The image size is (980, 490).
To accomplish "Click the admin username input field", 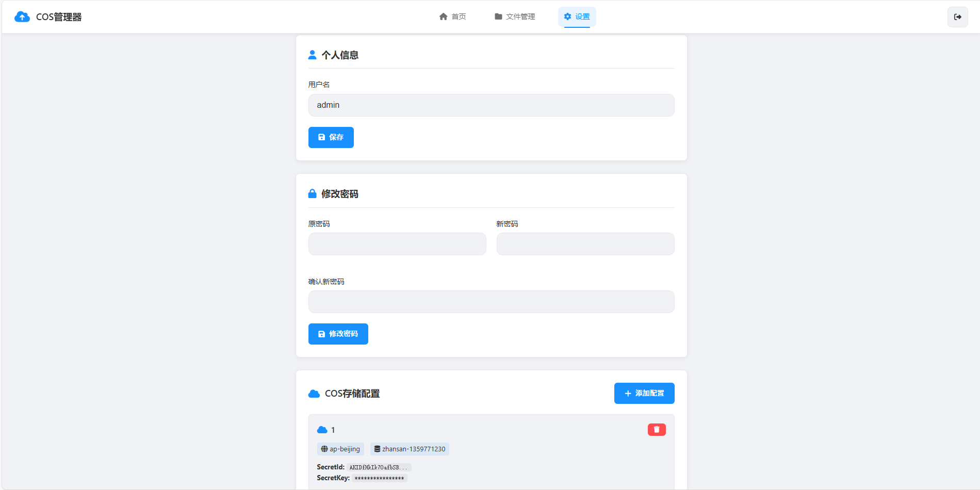I will coord(491,105).
